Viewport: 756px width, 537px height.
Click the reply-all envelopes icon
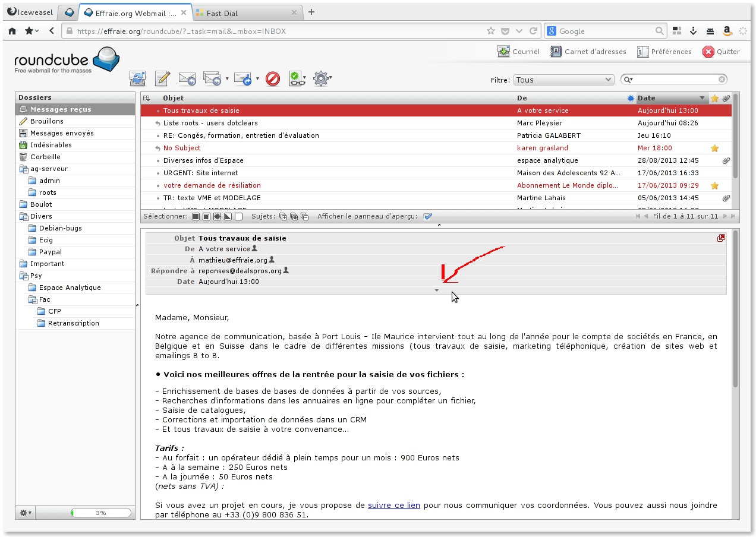(212, 78)
